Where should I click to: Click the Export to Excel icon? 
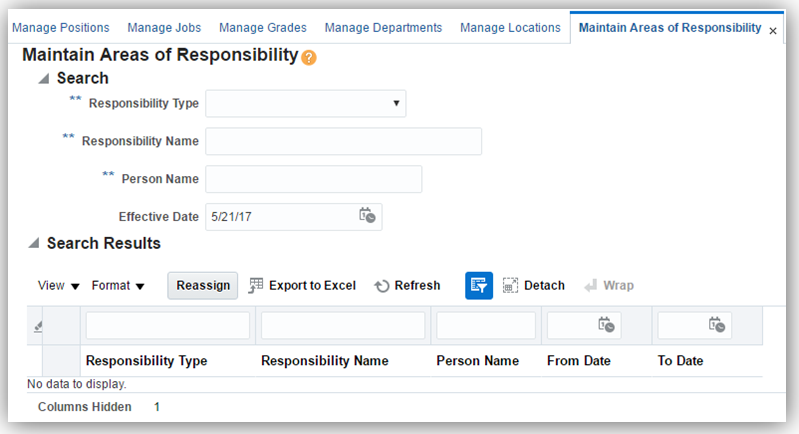coord(256,285)
